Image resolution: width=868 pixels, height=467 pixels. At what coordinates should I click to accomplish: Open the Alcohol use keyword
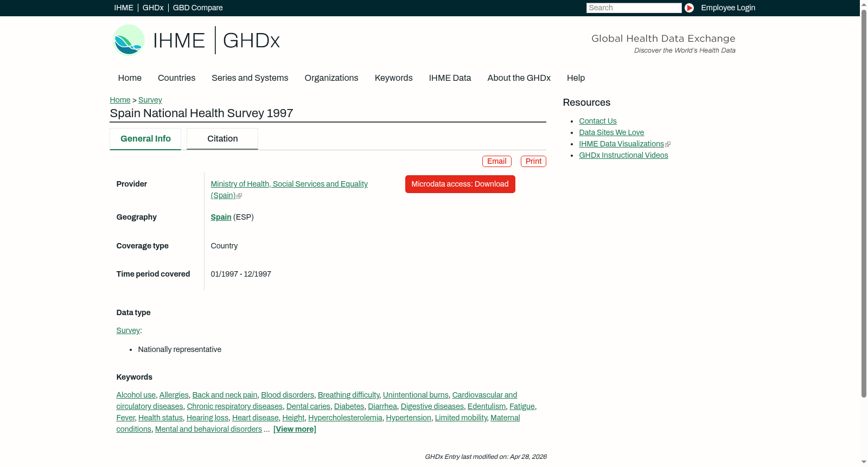point(136,395)
